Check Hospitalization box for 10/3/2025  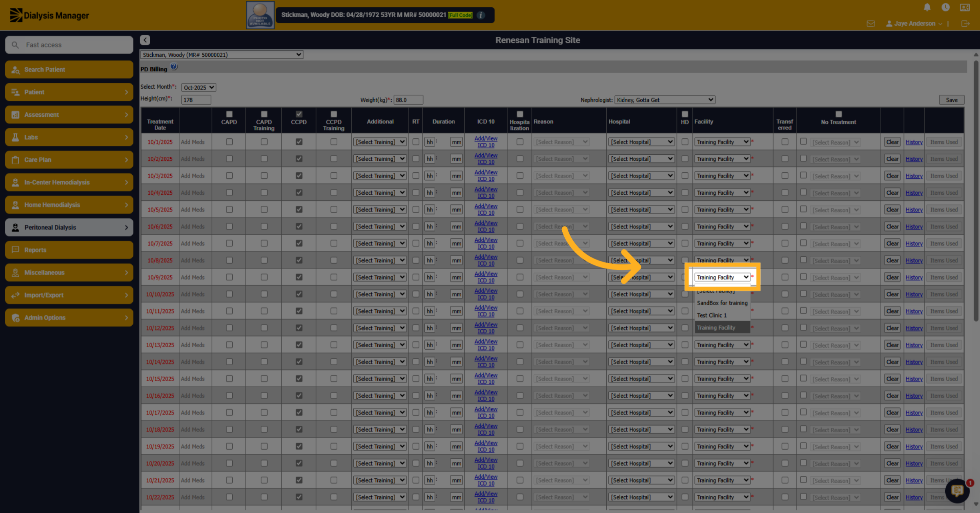click(520, 175)
